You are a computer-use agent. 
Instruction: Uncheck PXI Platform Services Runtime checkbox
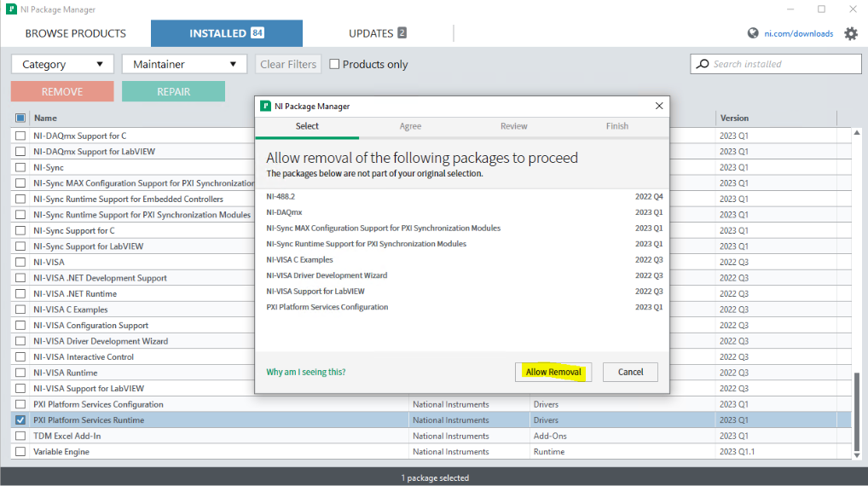click(20, 420)
